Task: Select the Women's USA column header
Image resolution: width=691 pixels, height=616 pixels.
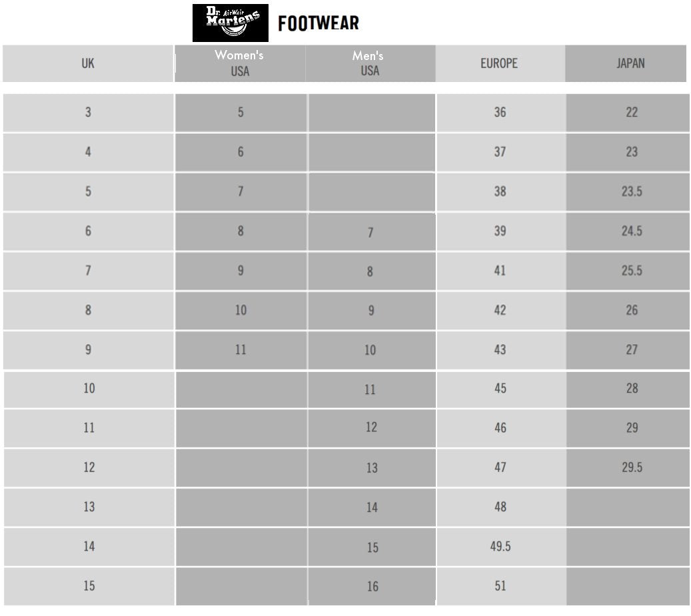Action: (240, 63)
